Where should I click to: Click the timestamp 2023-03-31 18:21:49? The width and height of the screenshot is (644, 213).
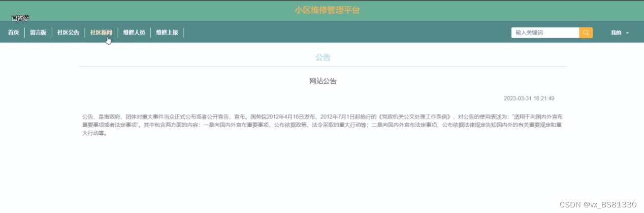[529, 98]
